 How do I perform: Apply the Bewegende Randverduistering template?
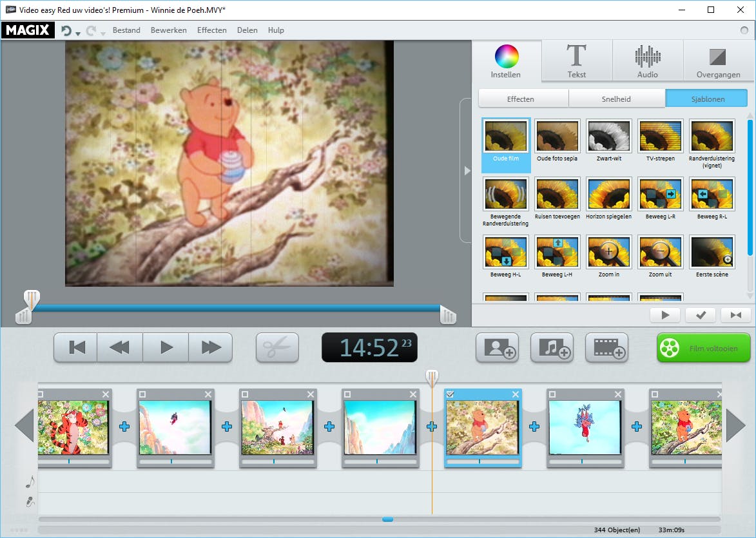506,202
